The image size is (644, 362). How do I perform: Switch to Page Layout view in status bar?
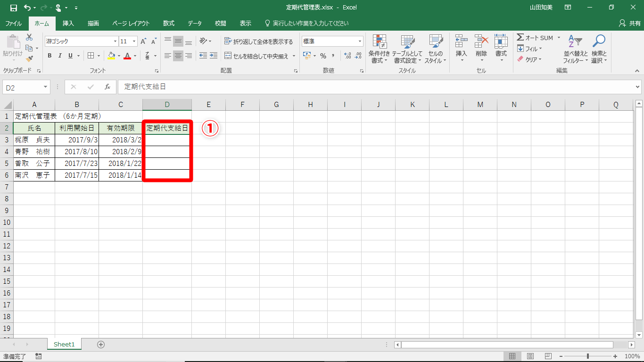[x=530, y=356]
